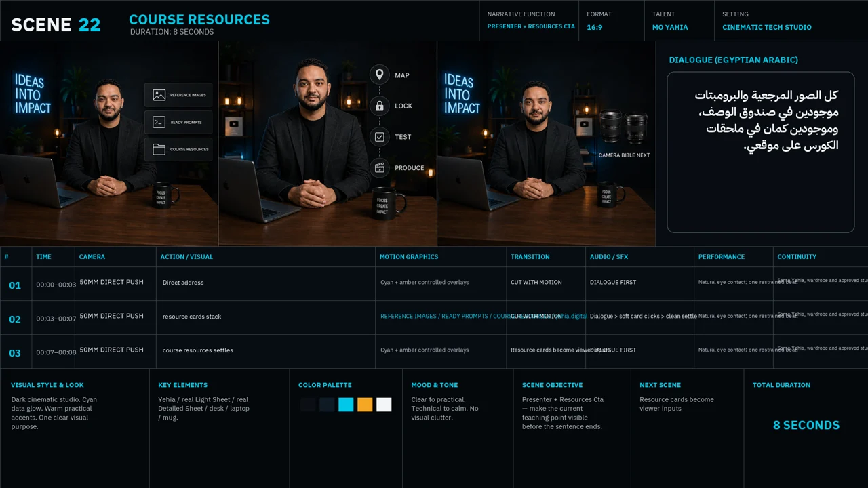This screenshot has width=868, height=488.
Task: Click the camera lenses above Camera Bible Next
Action: coord(624,127)
